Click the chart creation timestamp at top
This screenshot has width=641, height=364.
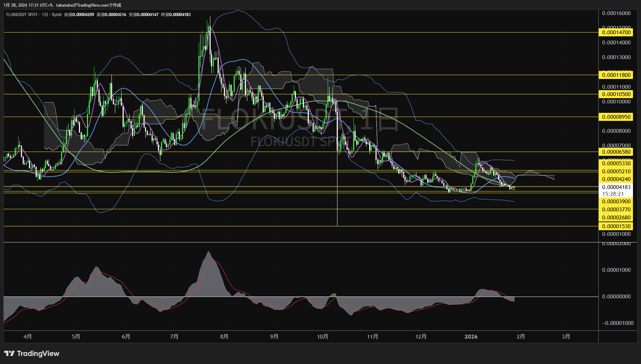(x=62, y=5)
